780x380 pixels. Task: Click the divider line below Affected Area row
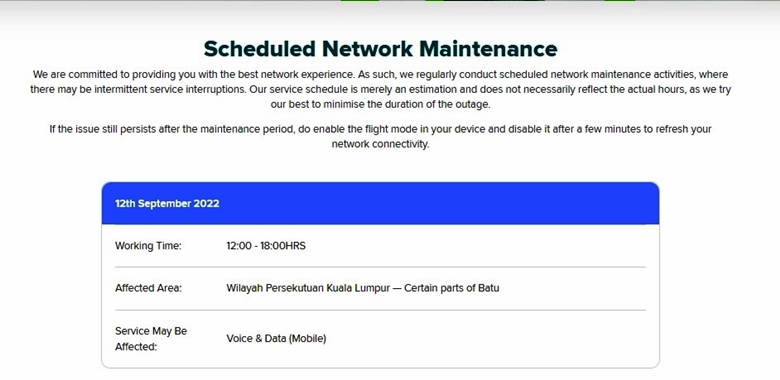point(381,310)
